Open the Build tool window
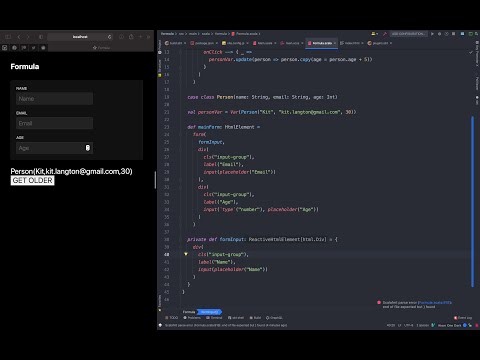 coord(255,318)
